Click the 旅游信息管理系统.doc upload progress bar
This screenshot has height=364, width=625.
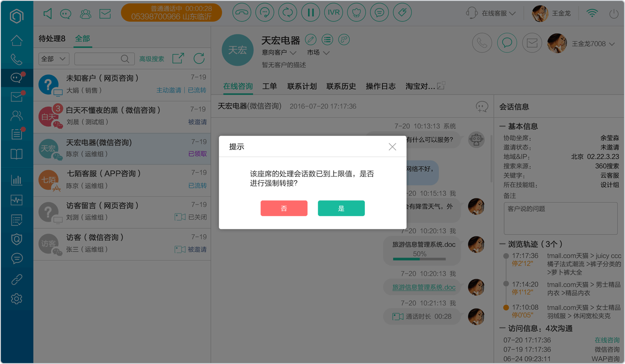pos(420,259)
